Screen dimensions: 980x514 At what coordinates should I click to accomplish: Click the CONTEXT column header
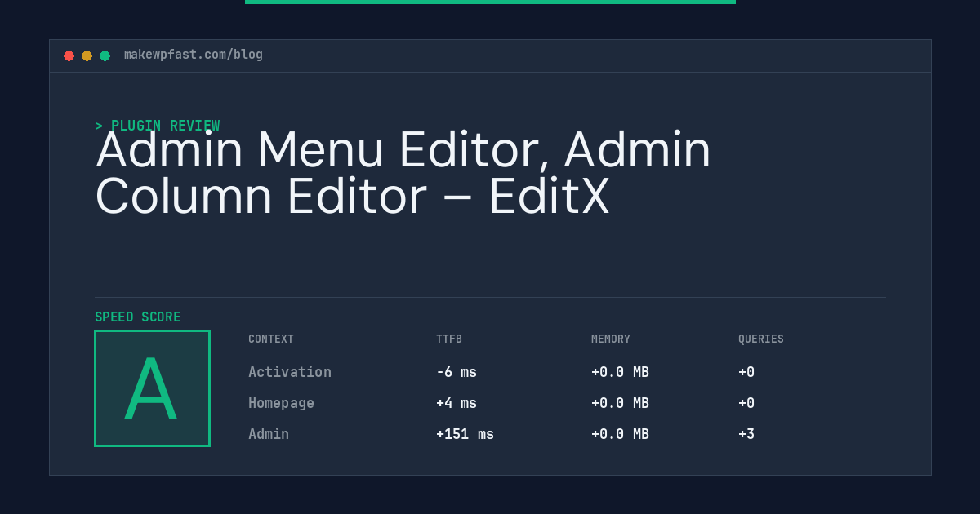coord(271,339)
